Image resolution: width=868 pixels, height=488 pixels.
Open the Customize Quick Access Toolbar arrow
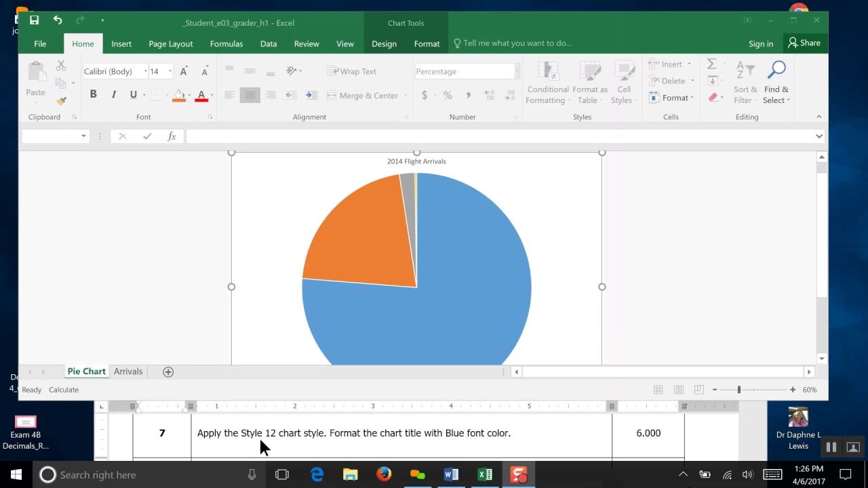pos(102,21)
